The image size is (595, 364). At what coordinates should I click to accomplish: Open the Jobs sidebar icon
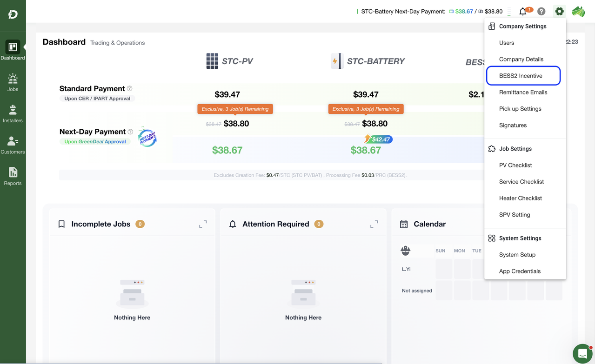13,82
